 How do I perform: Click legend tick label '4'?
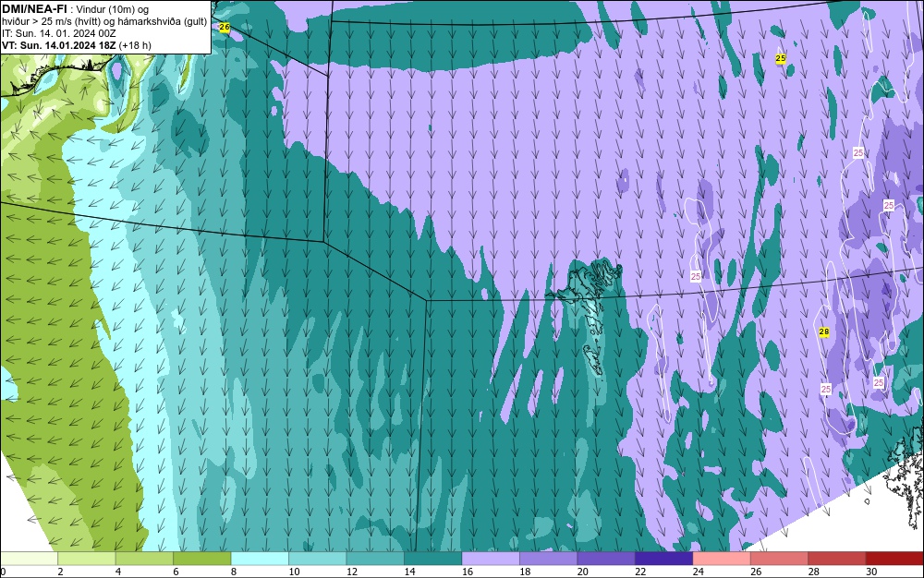[118, 572]
